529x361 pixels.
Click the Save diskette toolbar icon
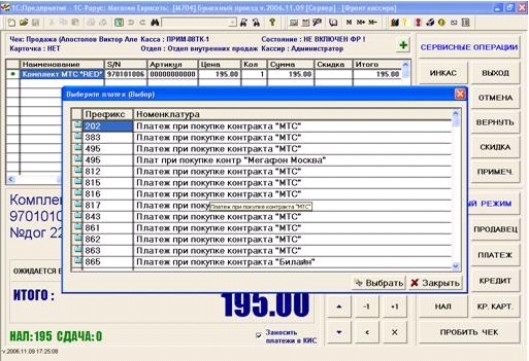35,23
